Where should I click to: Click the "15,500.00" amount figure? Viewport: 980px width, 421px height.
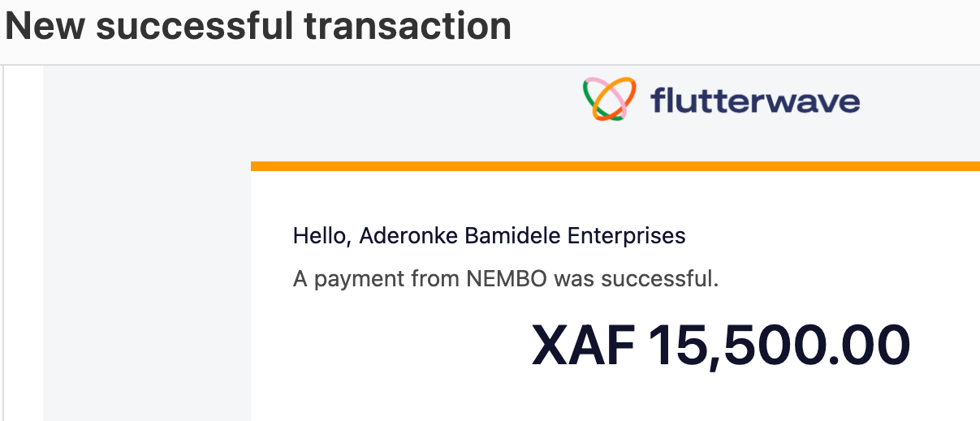779,345
